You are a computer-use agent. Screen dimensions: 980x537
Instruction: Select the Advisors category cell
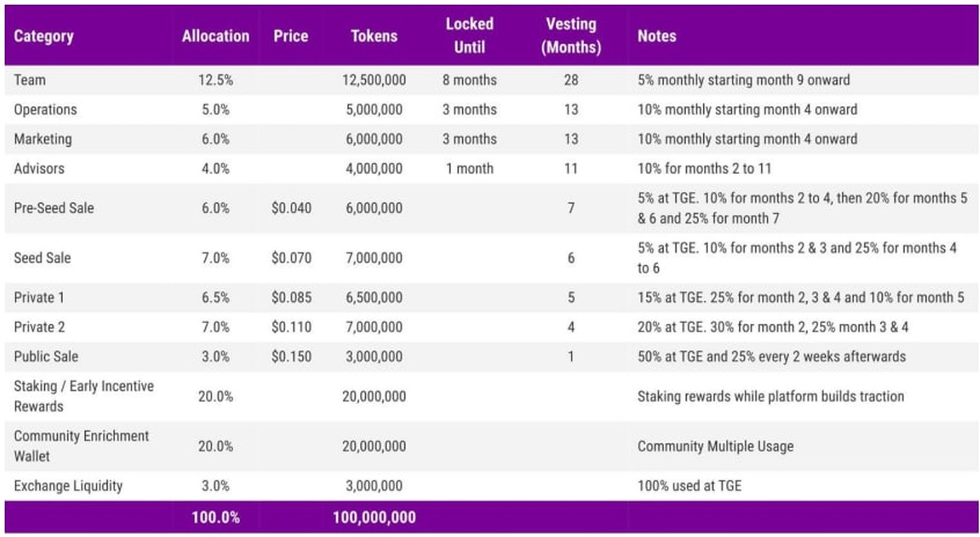[x=39, y=168]
